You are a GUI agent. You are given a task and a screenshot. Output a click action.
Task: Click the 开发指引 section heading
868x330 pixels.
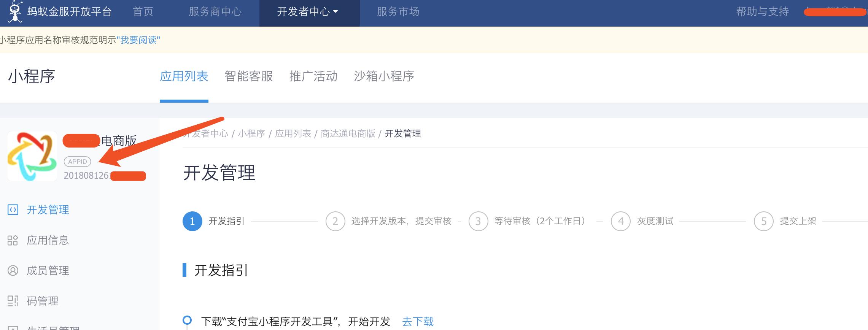coord(221,270)
